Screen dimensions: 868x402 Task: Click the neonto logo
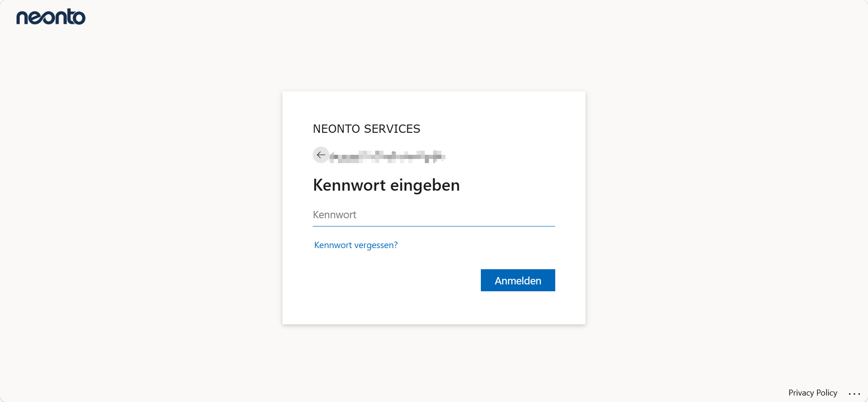point(51,17)
